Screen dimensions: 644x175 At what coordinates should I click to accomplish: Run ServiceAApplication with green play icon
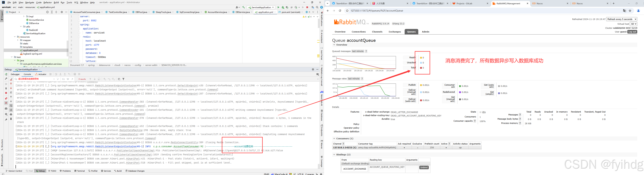pyautogui.click(x=278, y=7)
